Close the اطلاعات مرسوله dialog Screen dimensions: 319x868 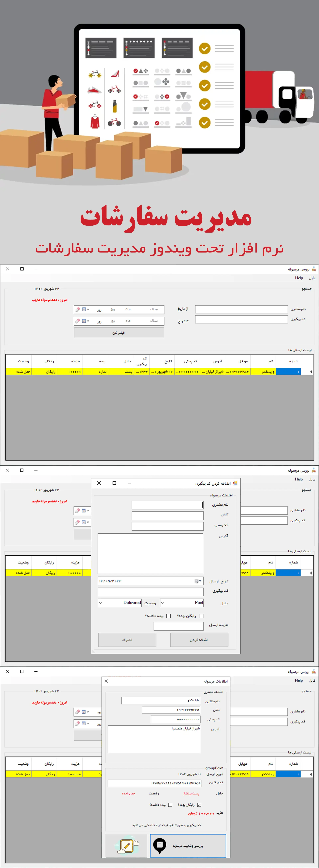(106, 681)
